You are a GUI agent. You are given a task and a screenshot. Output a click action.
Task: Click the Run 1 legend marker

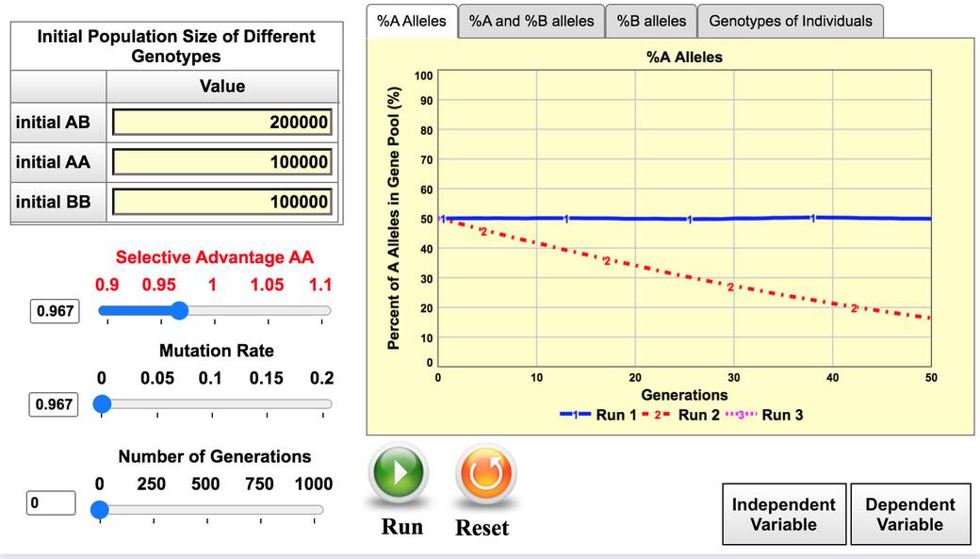point(575,415)
